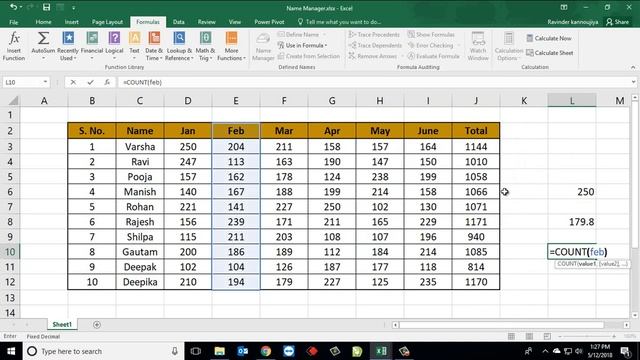Click the AutoSum sigma icon
The image size is (640, 360).
[43, 39]
